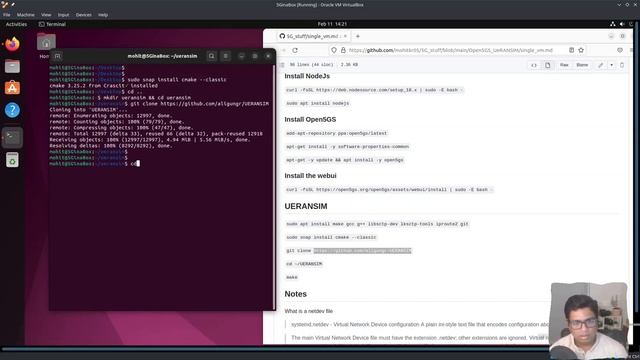Click 'sudo apt install nodejs' code line
The height and width of the screenshot is (360, 640).
pos(318,103)
